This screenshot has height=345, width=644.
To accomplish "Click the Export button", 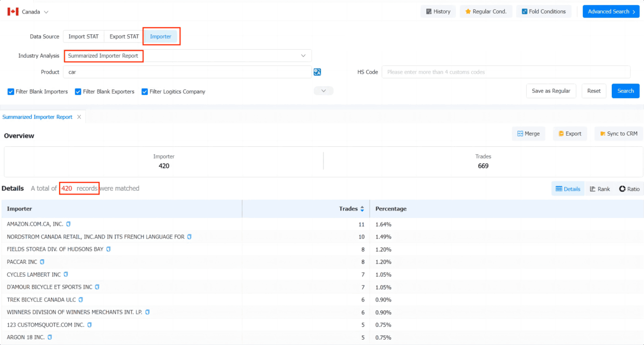I will tap(570, 133).
